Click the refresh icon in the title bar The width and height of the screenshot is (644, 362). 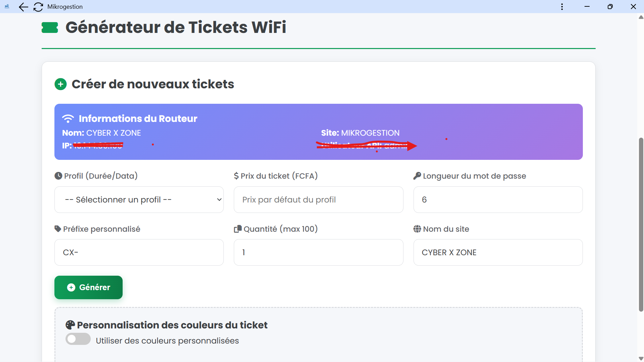[38, 7]
